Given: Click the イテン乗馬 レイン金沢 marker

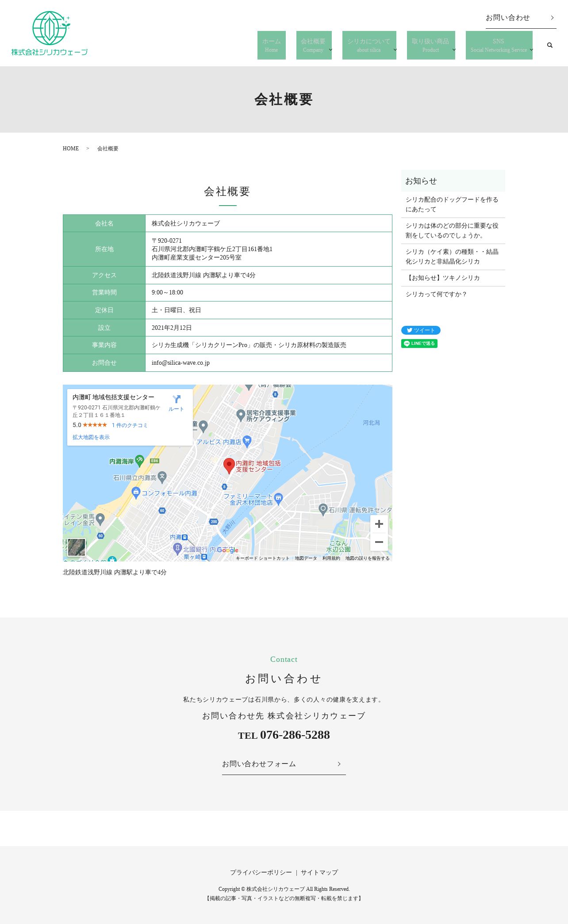Looking at the screenshot, I should (100, 519).
